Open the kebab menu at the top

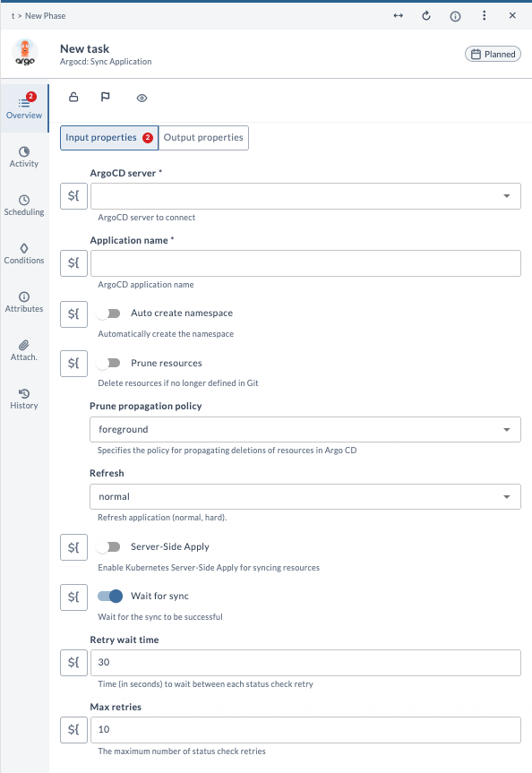[485, 15]
